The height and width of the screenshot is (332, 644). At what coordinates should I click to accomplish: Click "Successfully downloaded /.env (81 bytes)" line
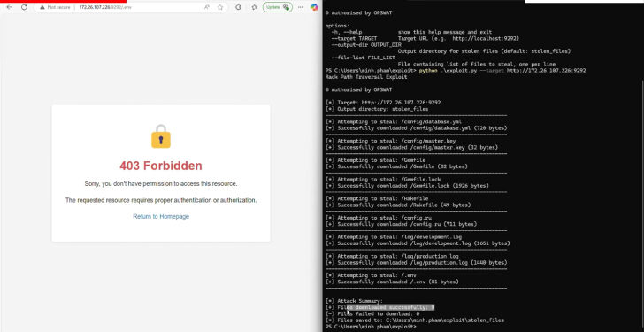392,282
